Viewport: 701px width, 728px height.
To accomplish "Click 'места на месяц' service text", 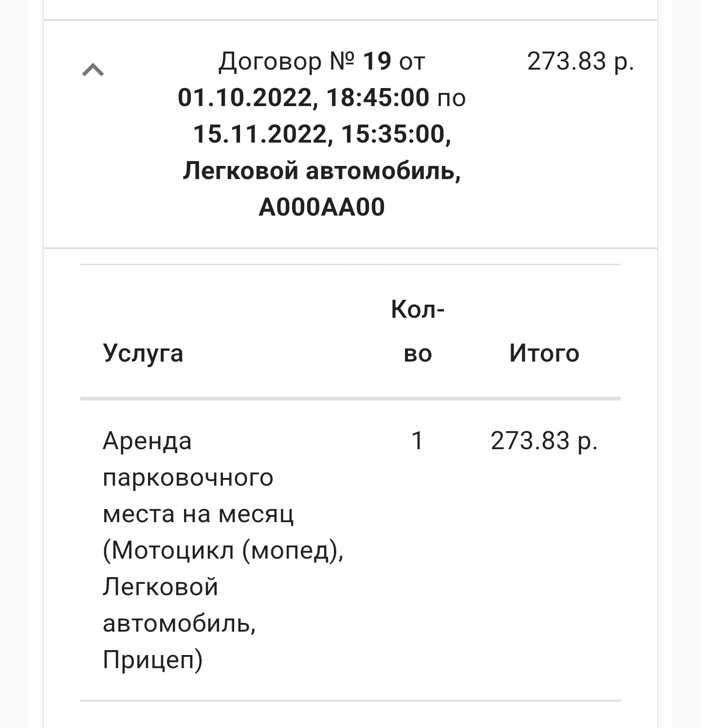I will click(198, 514).
